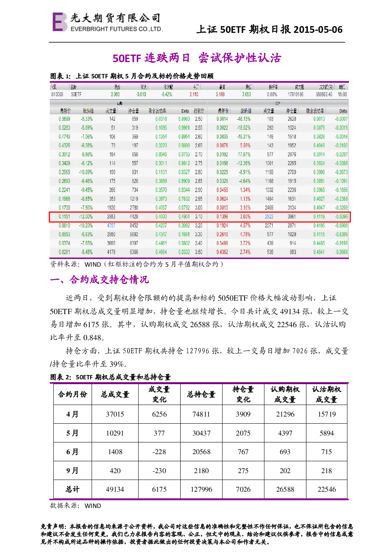Image resolution: width=392 pixels, height=555 pixels.
Task: Click the September open interest 2180
Action: (201, 471)
